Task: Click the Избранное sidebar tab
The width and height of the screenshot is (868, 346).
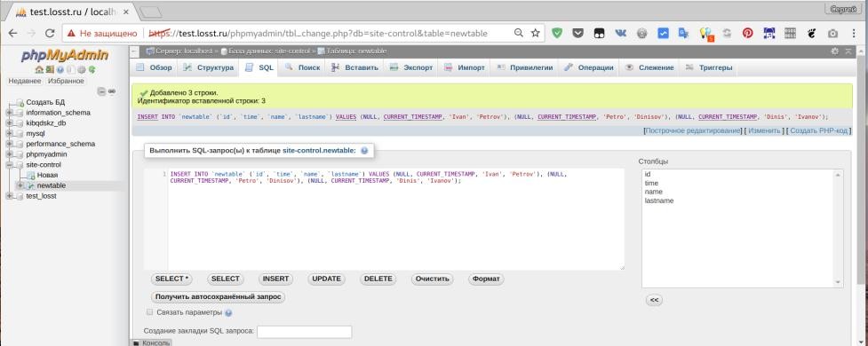Action: point(66,82)
